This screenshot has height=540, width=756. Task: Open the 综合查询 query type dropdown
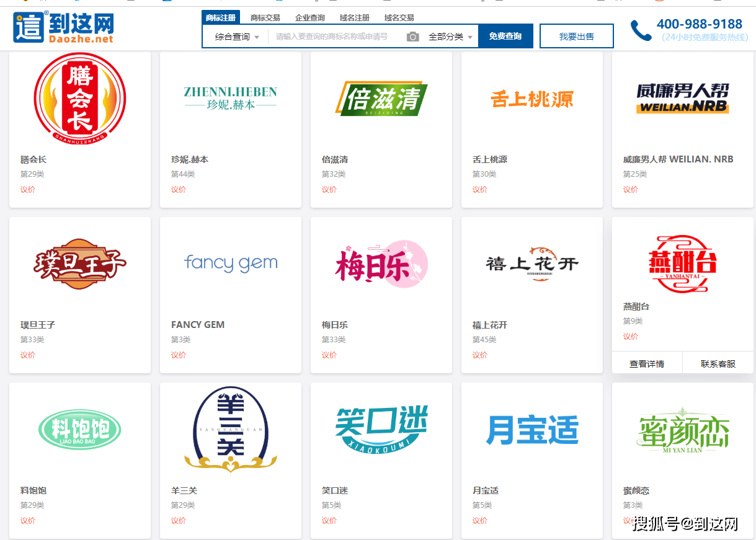237,37
